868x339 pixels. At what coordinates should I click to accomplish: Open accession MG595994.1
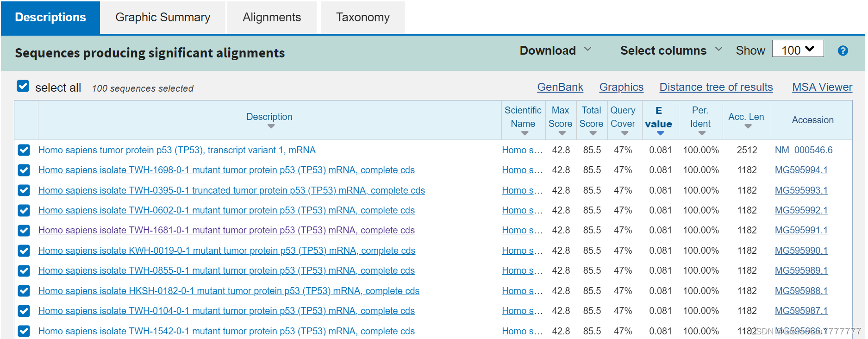[801, 170]
